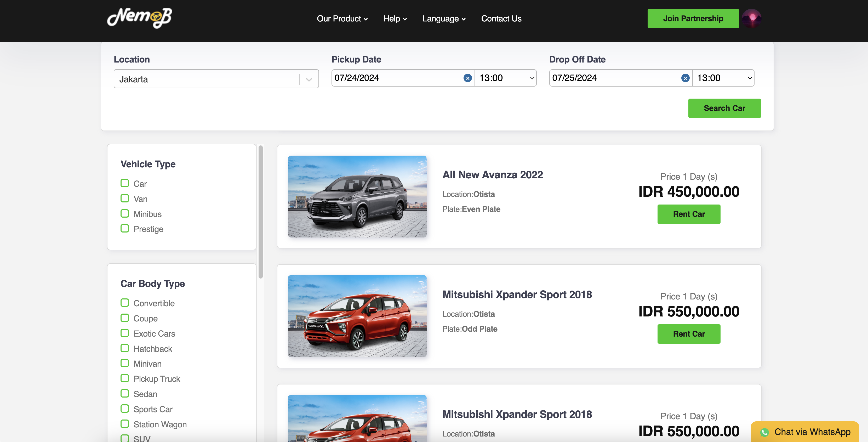Screen dimensions: 868x442
Task: Click the Search Car button
Action: (x=724, y=108)
